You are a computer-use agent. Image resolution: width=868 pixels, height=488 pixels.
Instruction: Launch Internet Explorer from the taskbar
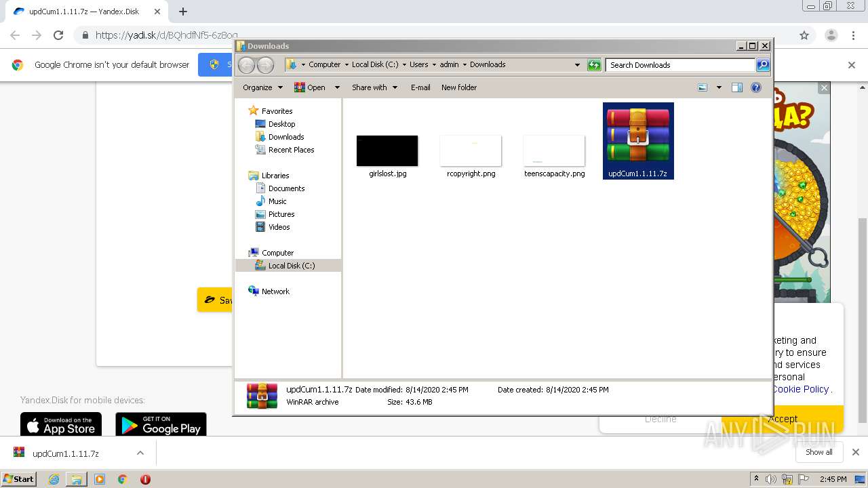(54, 479)
